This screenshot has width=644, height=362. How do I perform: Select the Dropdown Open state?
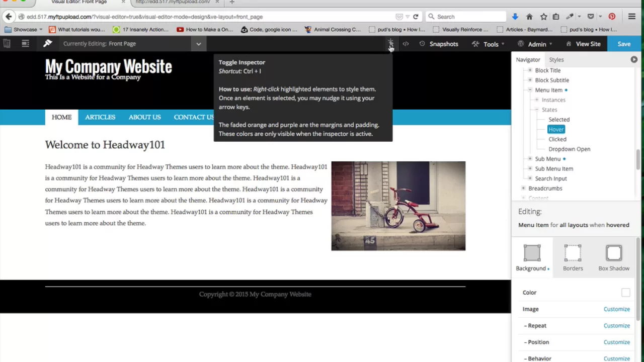click(570, 149)
